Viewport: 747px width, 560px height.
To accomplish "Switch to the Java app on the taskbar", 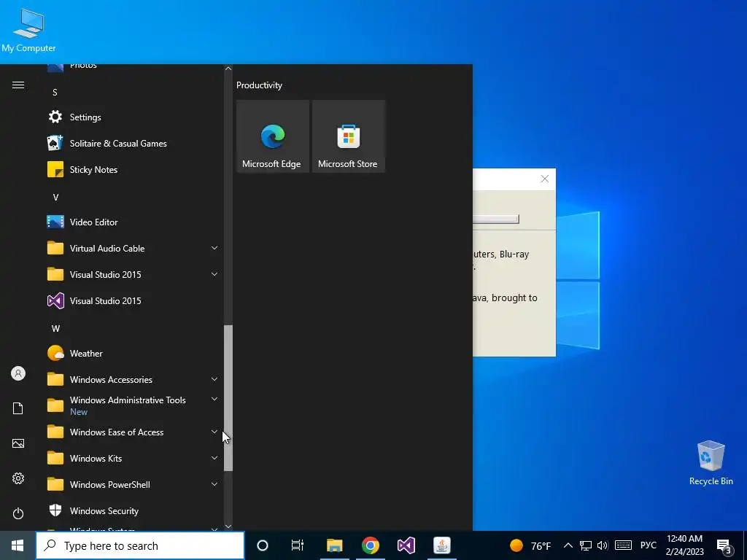I will pyautogui.click(x=441, y=545).
